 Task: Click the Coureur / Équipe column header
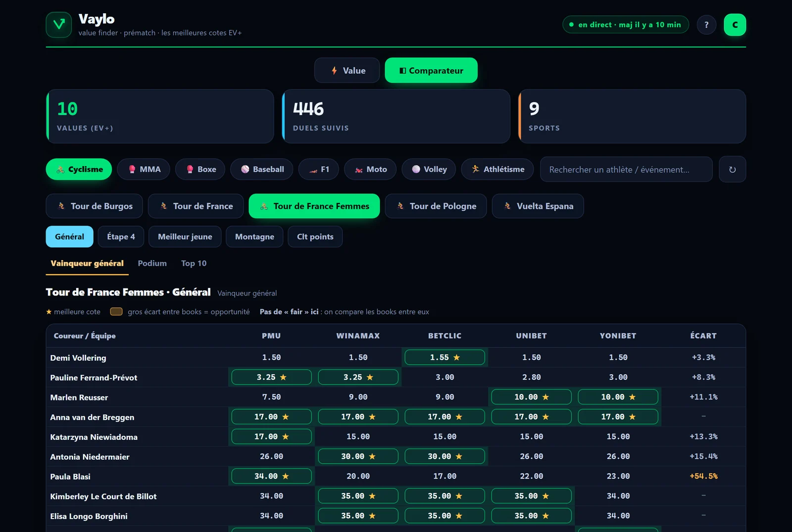(x=85, y=336)
